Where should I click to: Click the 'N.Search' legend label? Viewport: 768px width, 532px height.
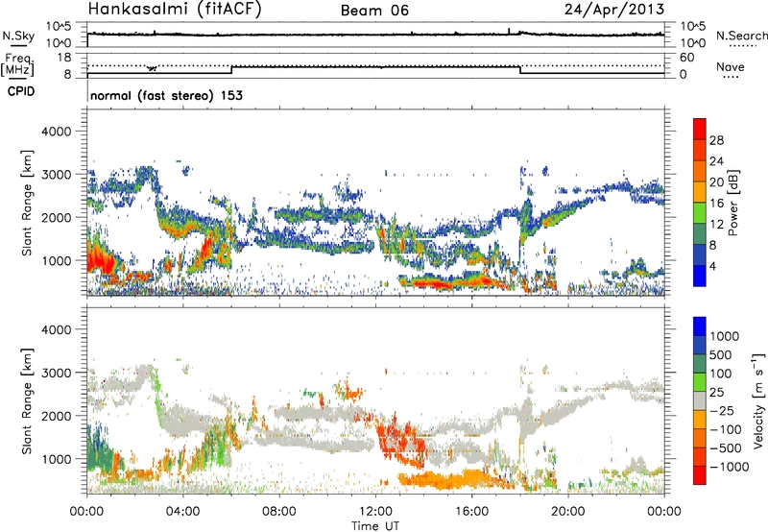click(741, 36)
